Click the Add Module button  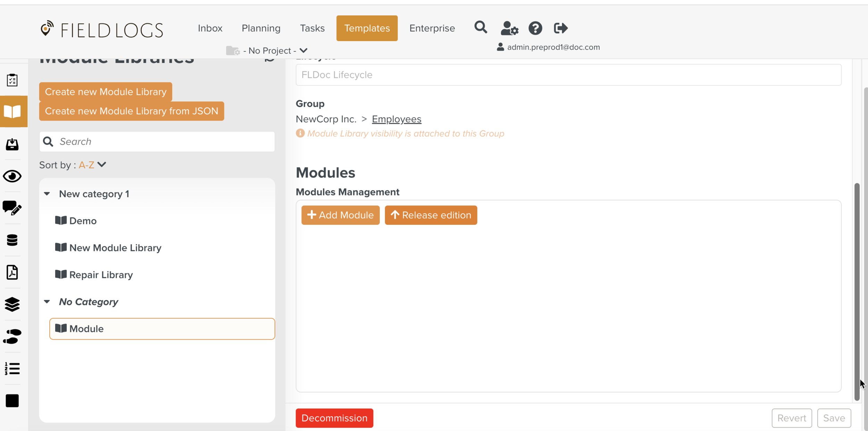[340, 215]
